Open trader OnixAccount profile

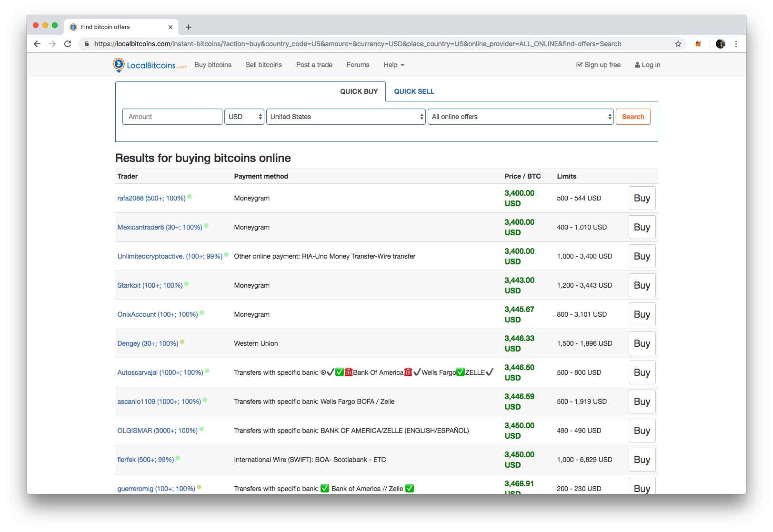pos(158,314)
